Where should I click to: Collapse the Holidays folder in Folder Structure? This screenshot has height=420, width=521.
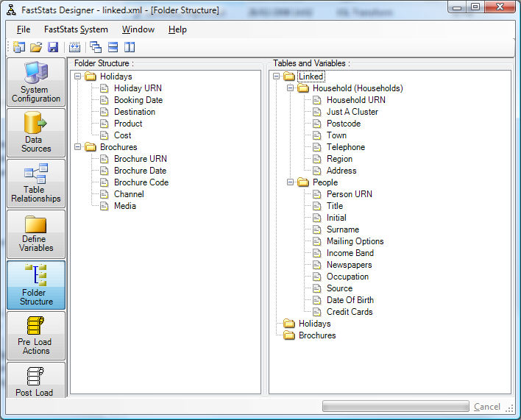pos(77,76)
